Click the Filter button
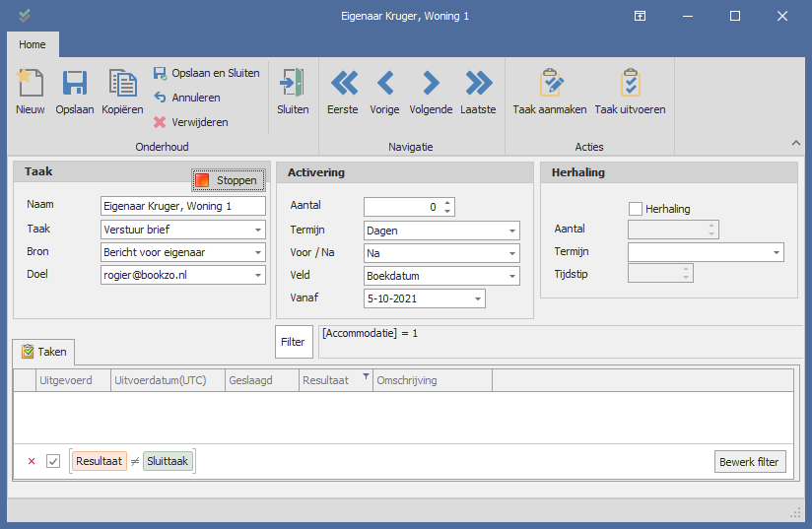 (294, 342)
